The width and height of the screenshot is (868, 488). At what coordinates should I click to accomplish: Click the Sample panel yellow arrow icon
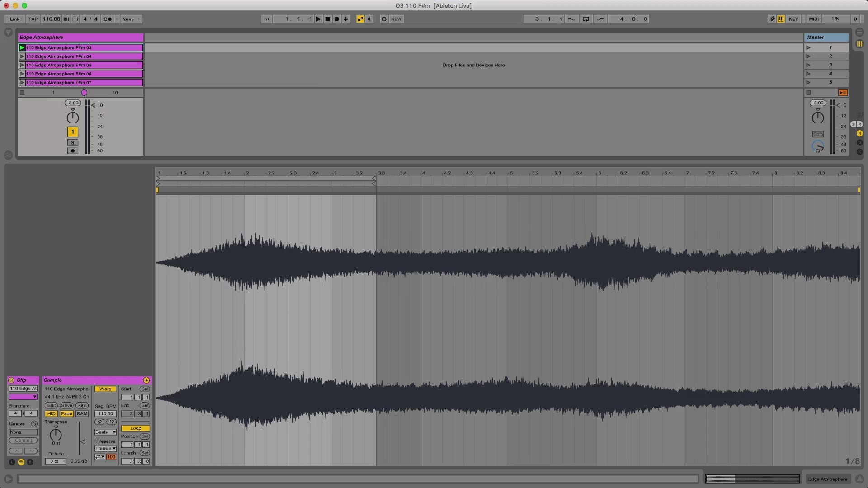tap(146, 380)
